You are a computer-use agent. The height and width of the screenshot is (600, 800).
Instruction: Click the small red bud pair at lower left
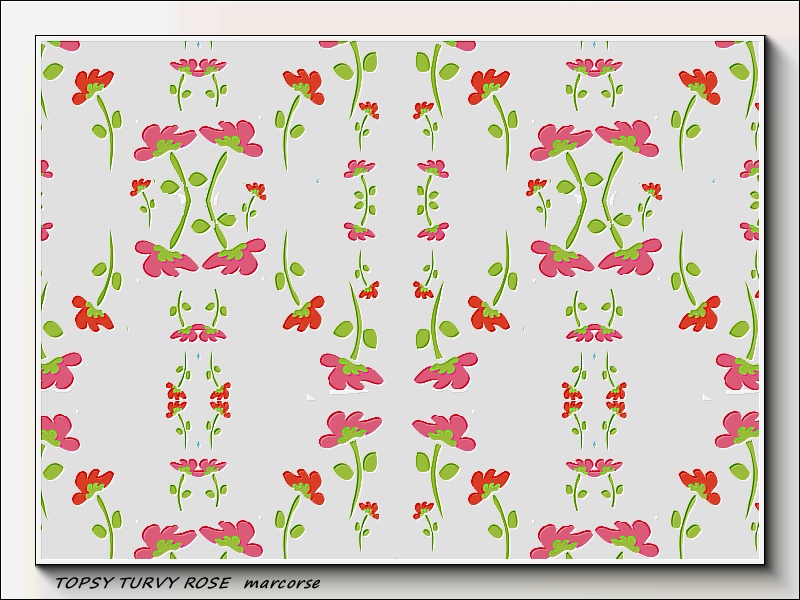click(198, 398)
